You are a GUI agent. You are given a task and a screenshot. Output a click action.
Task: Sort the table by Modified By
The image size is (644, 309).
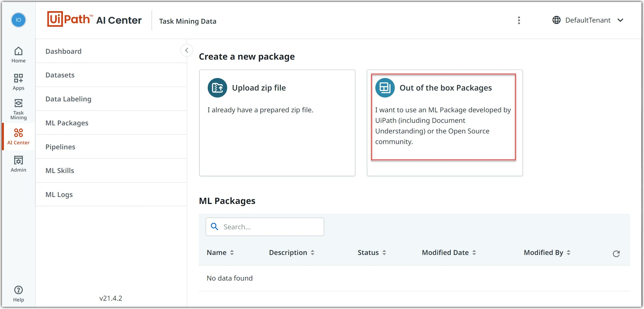point(569,253)
